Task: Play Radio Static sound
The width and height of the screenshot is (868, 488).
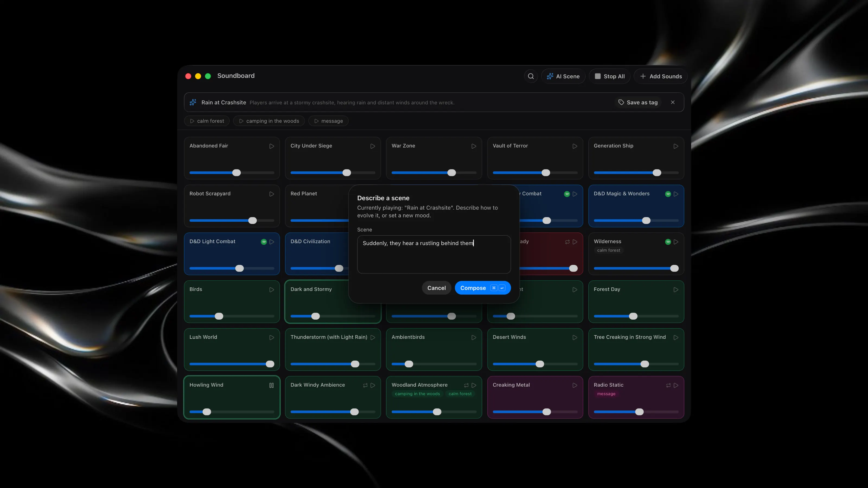Action: click(676, 385)
